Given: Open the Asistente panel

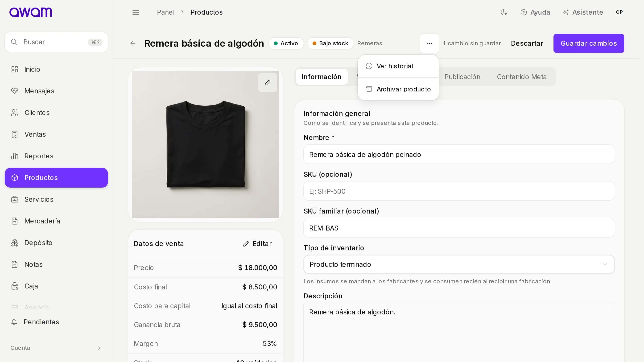Looking at the screenshot, I should (x=583, y=12).
